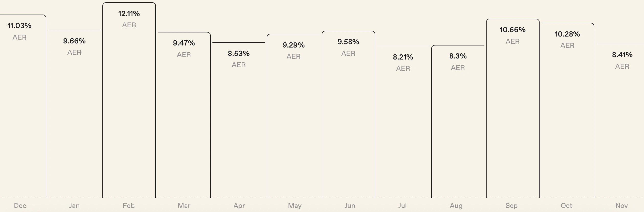
Task: Click the Jun month label on axis
Action: (x=350, y=206)
